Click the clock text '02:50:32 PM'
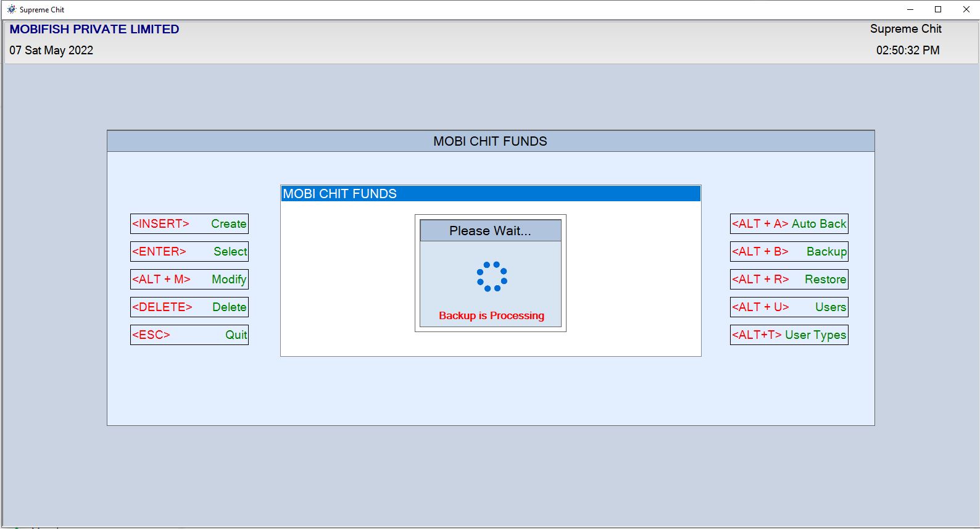The height and width of the screenshot is (529, 980). click(x=908, y=51)
